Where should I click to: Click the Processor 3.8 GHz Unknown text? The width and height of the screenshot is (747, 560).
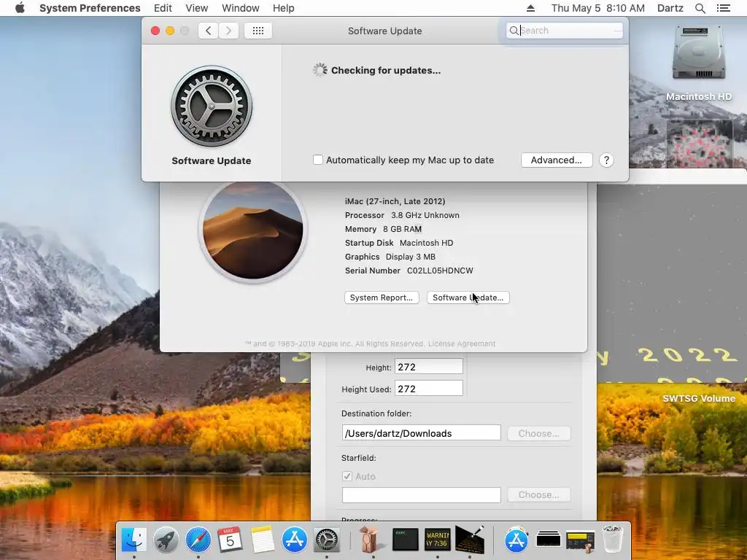[402, 215]
